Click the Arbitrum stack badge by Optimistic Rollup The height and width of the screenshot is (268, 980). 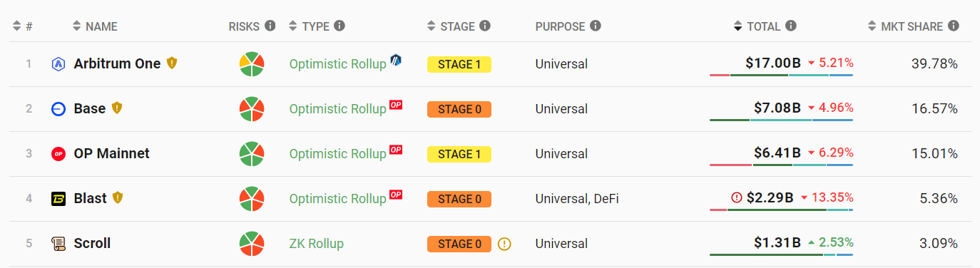tap(396, 60)
